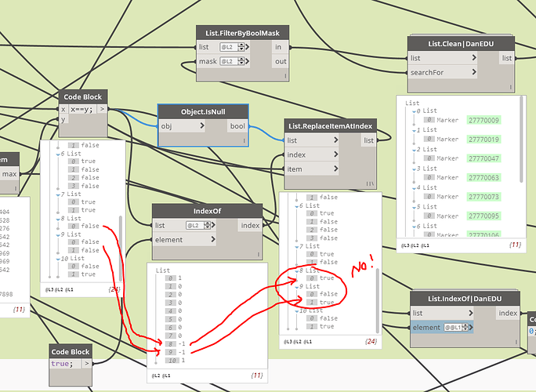Viewport: 536px width, 392px height.
Task: Open chevron on the obj input port
Action: (x=202, y=125)
